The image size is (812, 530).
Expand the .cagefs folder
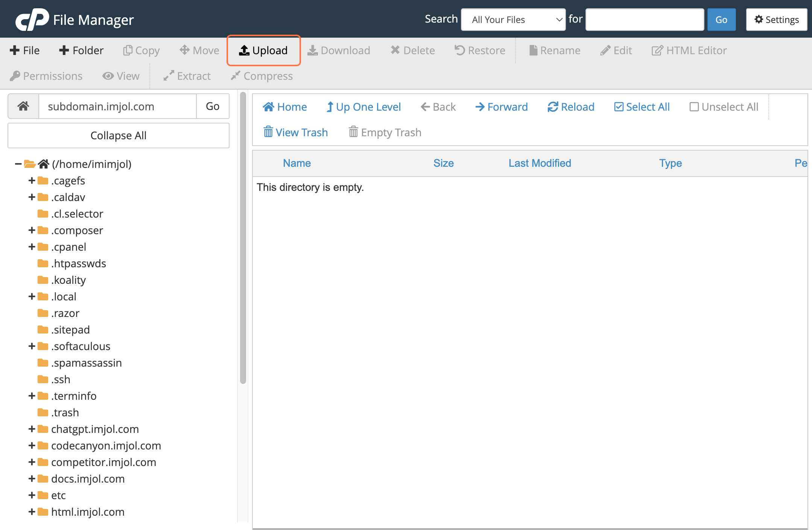click(x=32, y=181)
